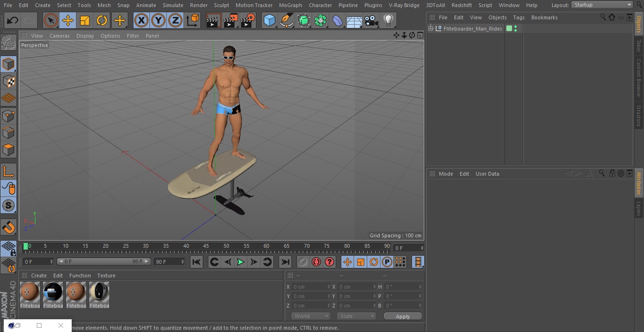This screenshot has height=332, width=644.
Task: Play animation forward
Action: tap(240, 262)
